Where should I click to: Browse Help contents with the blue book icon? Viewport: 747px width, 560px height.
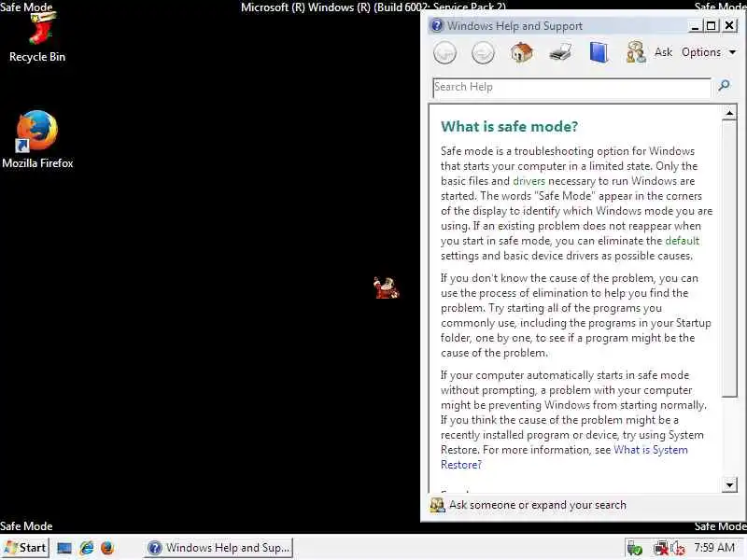(599, 52)
